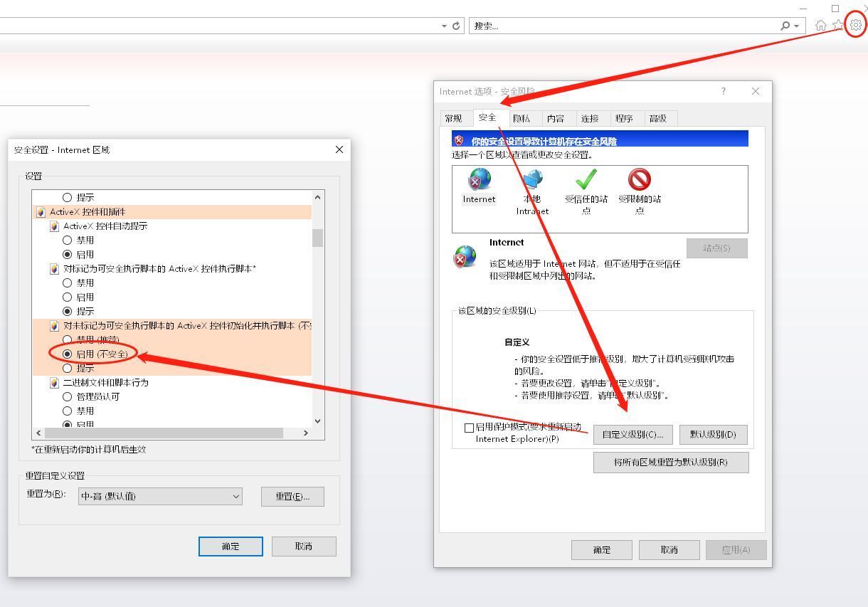This screenshot has height=607, width=868.
Task: Select 启用 (不安全) radio button
Action: pyautogui.click(x=68, y=354)
